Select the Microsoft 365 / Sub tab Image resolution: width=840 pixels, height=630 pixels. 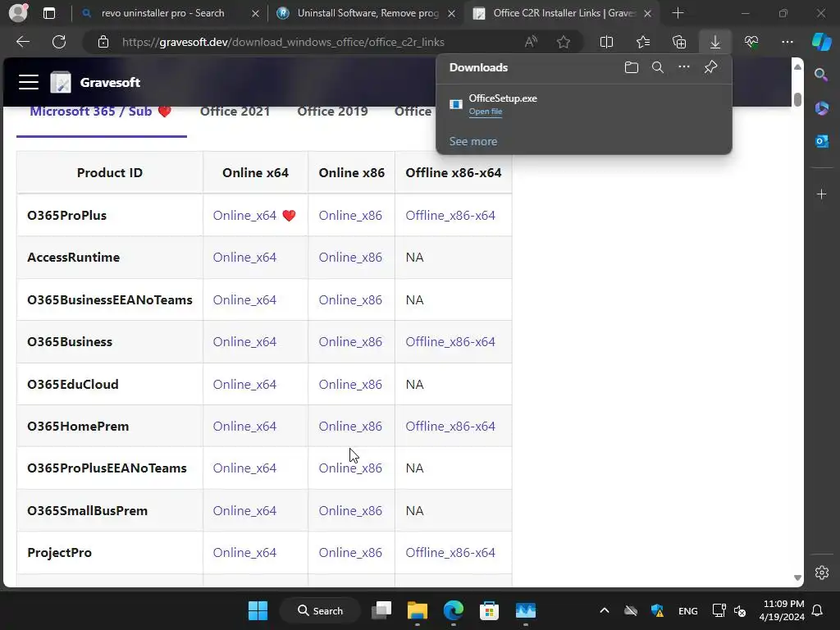[101, 112]
